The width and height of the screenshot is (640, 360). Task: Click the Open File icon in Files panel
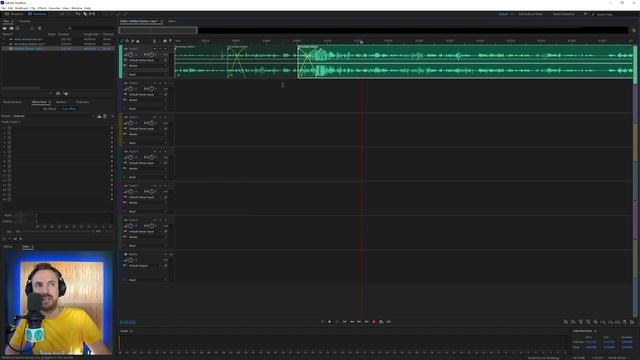(4, 28)
